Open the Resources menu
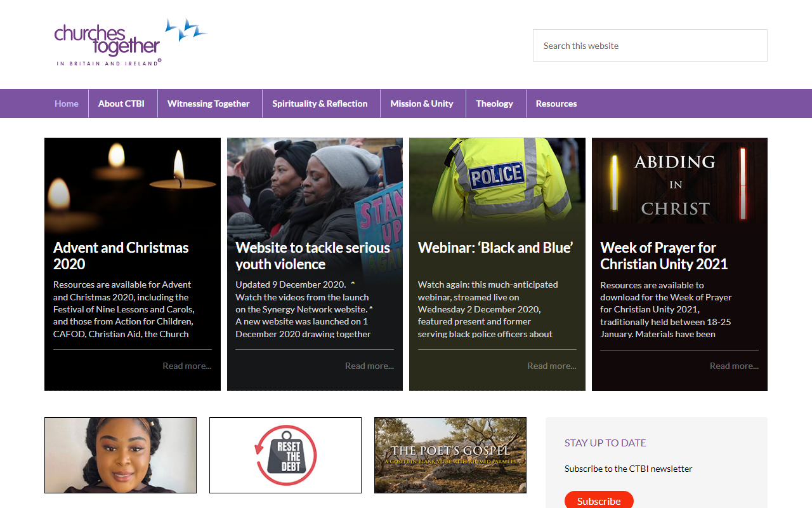This screenshot has height=508, width=812. tap(556, 104)
